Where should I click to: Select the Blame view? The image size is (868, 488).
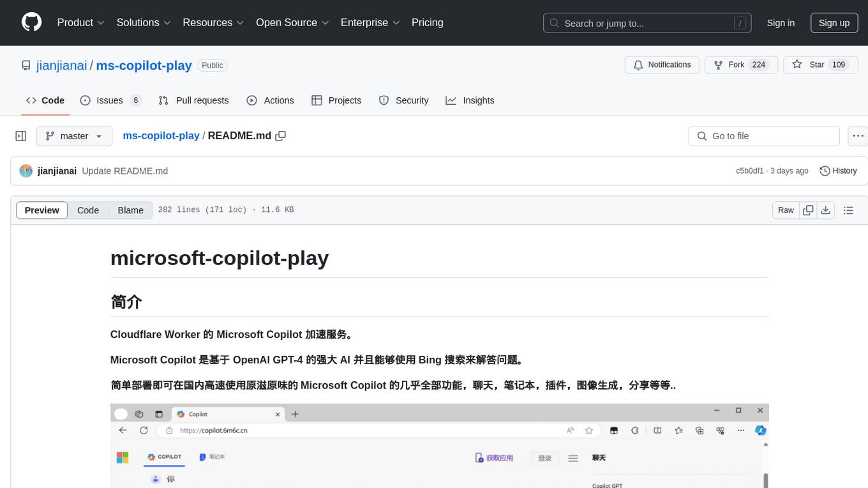point(131,210)
